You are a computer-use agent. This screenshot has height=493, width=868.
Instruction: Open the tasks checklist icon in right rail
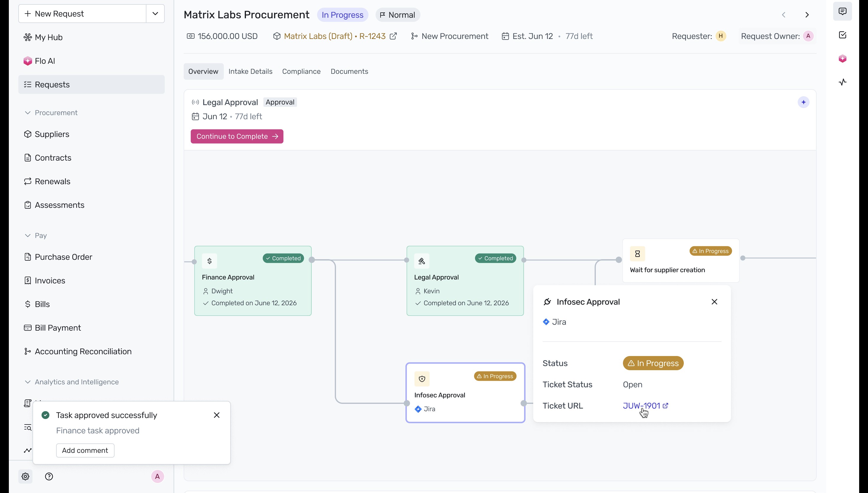click(x=842, y=35)
